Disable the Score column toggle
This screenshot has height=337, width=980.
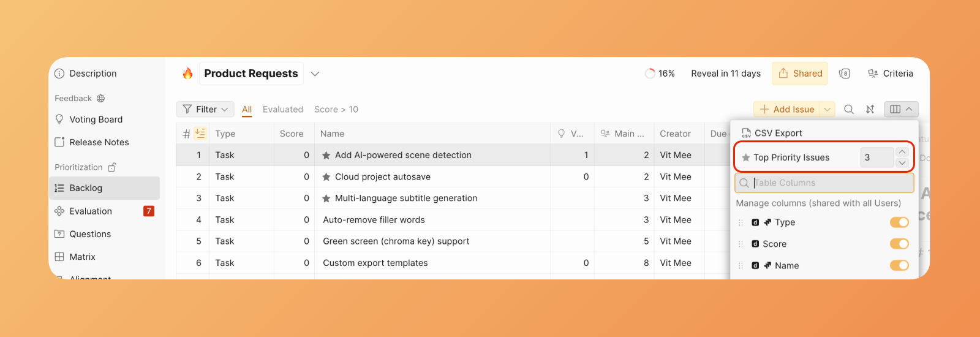899,244
